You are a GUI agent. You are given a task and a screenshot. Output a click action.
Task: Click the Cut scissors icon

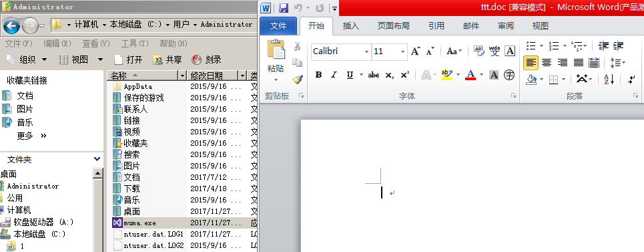(298, 46)
